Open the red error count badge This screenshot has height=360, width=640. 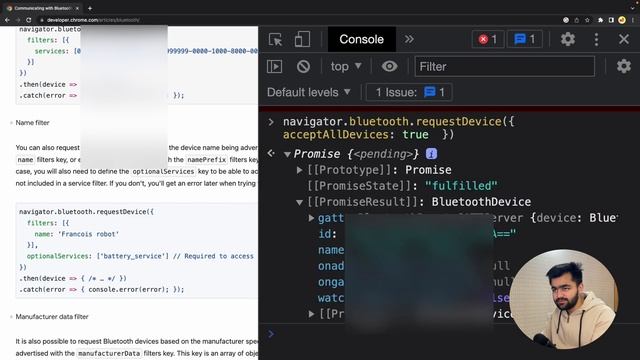pos(488,39)
